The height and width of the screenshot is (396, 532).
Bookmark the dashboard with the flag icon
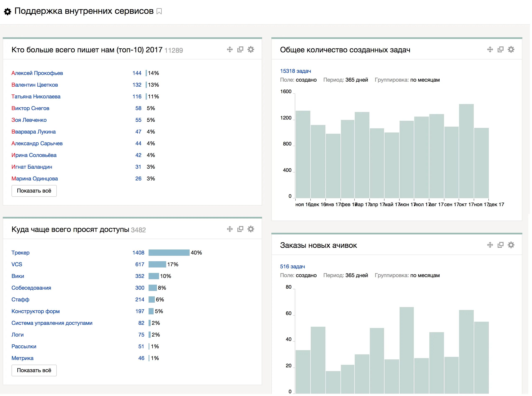click(159, 12)
